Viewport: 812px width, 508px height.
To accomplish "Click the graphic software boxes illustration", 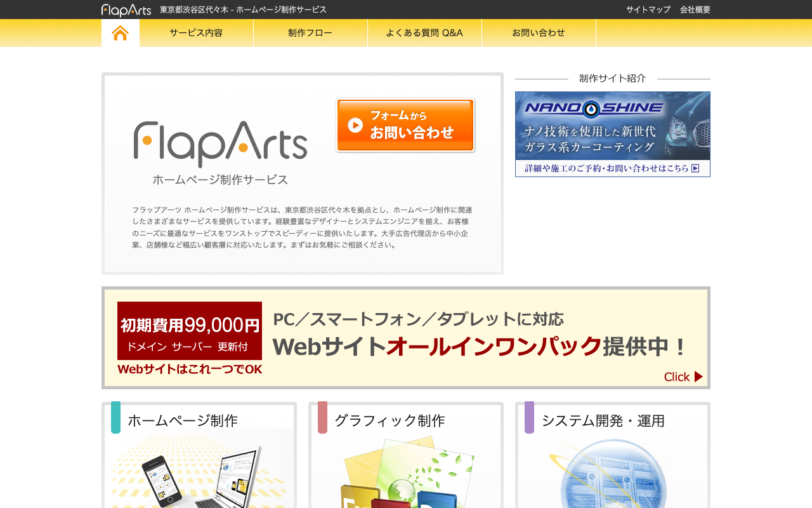I will point(406,472).
